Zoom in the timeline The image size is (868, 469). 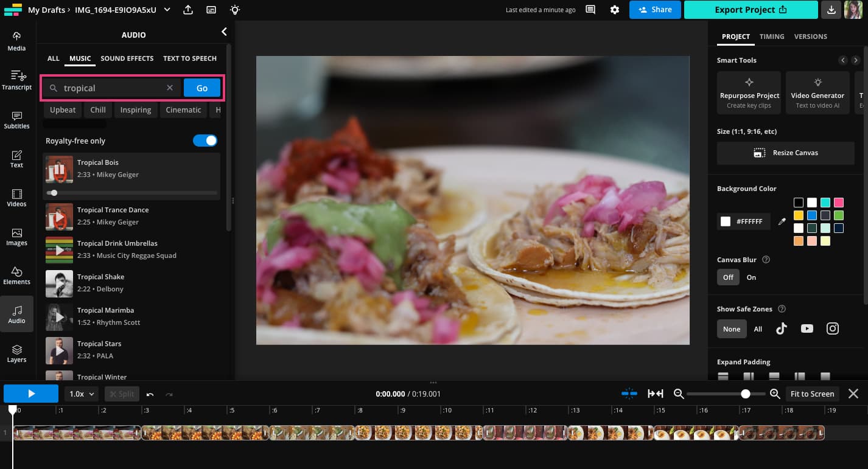[x=775, y=394]
